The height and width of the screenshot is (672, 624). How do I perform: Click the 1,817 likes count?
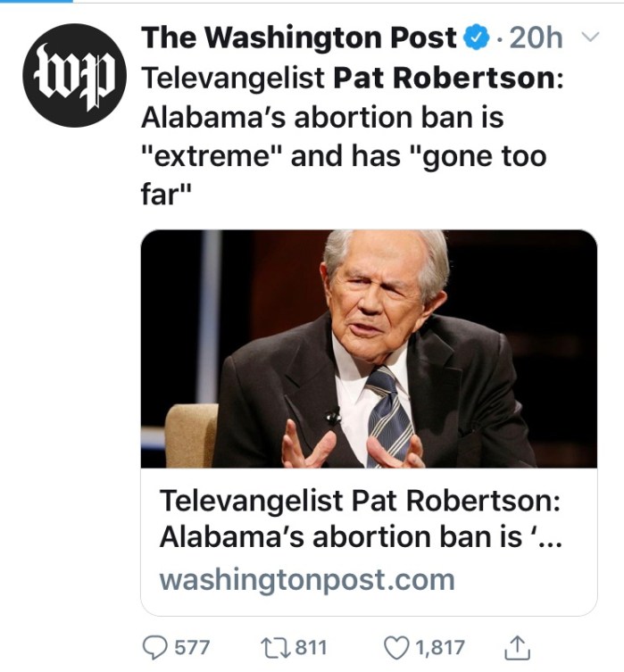click(439, 648)
